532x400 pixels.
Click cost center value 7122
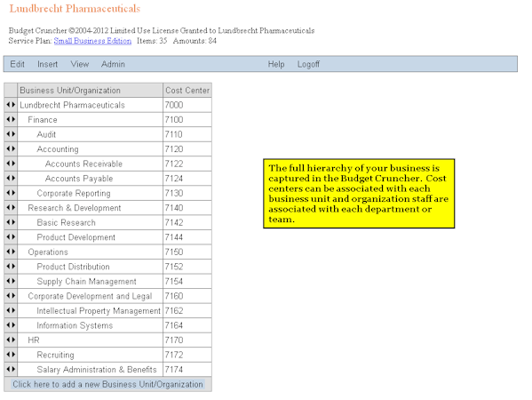[x=174, y=164]
